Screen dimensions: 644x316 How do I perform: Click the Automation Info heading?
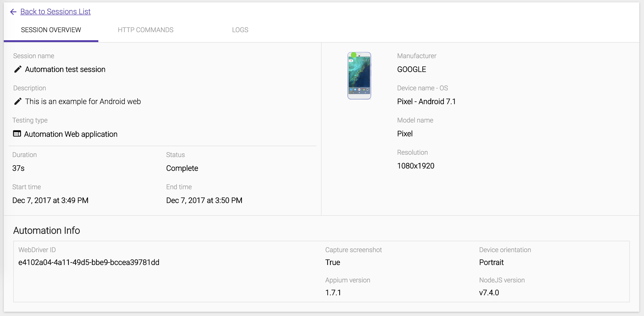coord(47,230)
